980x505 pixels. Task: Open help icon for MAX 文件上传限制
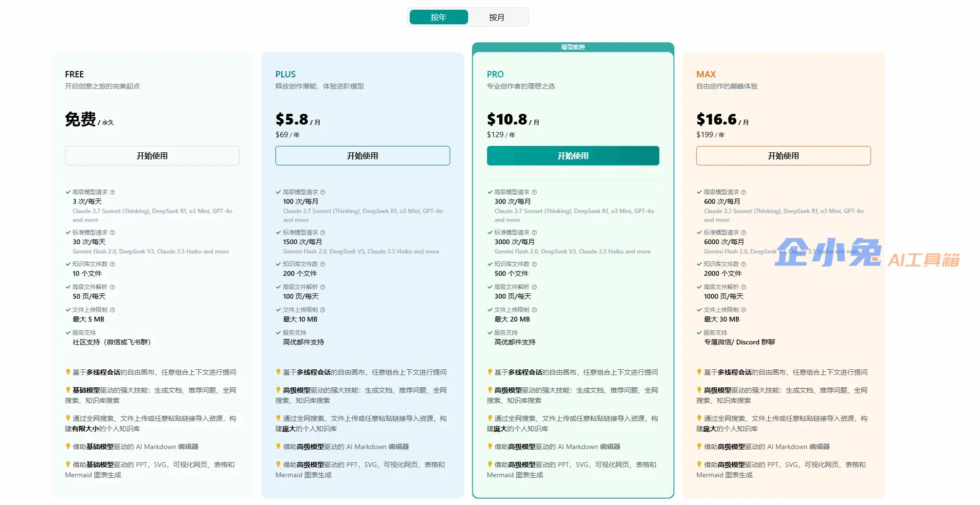point(744,310)
